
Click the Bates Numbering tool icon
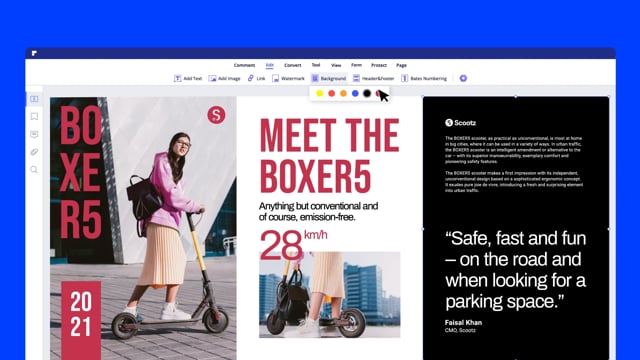click(x=404, y=78)
